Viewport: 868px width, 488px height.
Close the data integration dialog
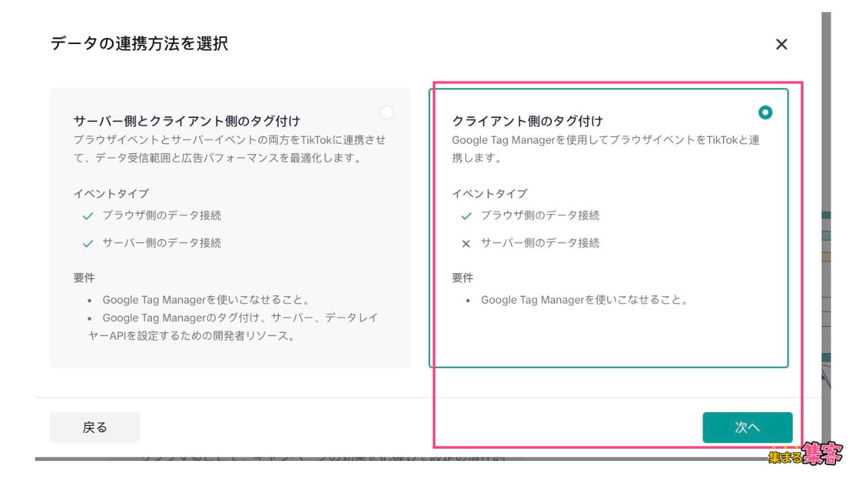pyautogui.click(x=781, y=45)
